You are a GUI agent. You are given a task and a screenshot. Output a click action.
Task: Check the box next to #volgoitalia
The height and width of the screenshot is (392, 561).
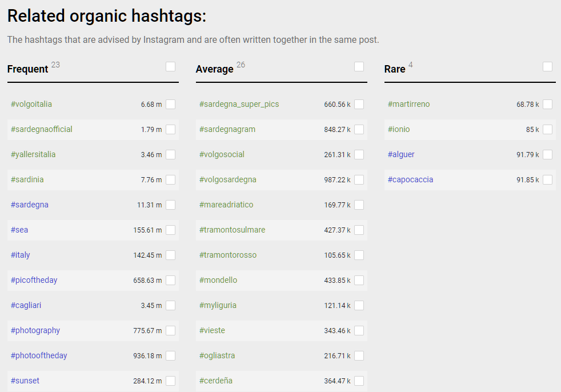coord(171,104)
